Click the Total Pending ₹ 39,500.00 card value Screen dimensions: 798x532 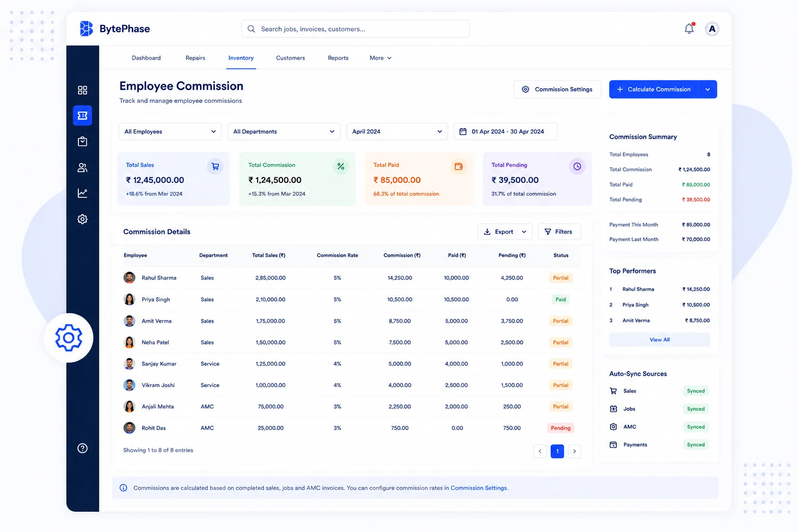(515, 180)
